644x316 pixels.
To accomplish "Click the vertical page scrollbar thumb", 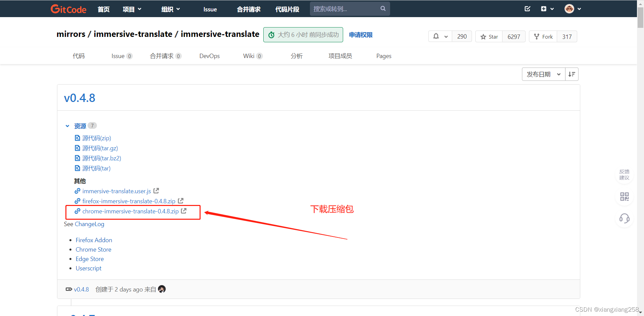I will tap(640, 17).
